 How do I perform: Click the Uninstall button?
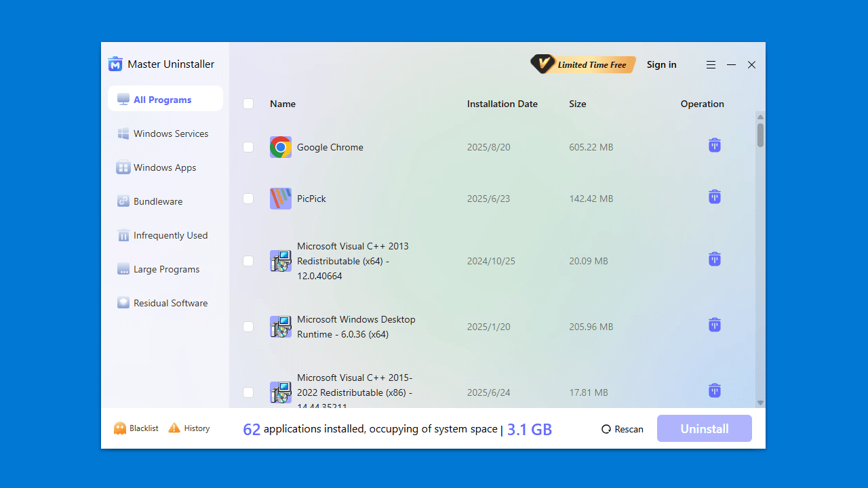(x=705, y=428)
